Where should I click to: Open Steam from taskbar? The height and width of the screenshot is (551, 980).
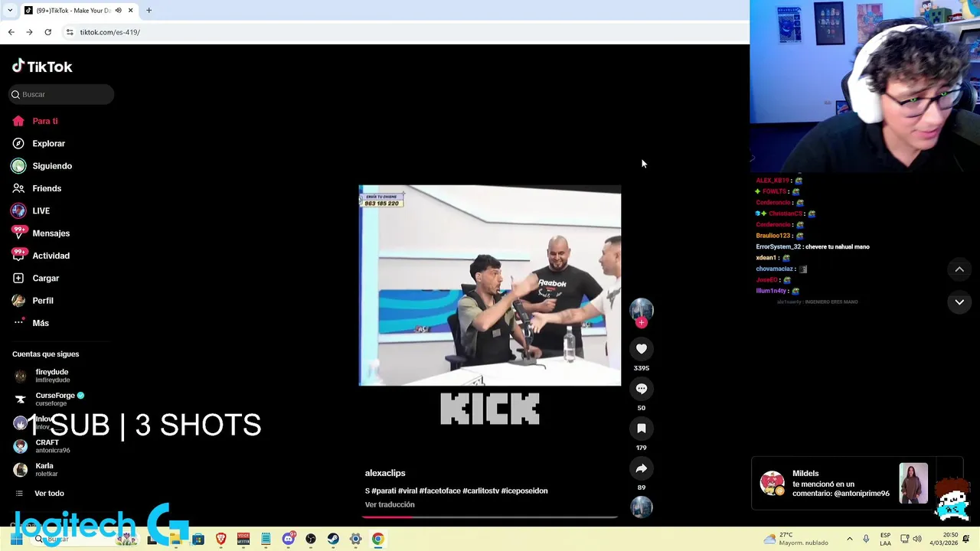(x=333, y=539)
